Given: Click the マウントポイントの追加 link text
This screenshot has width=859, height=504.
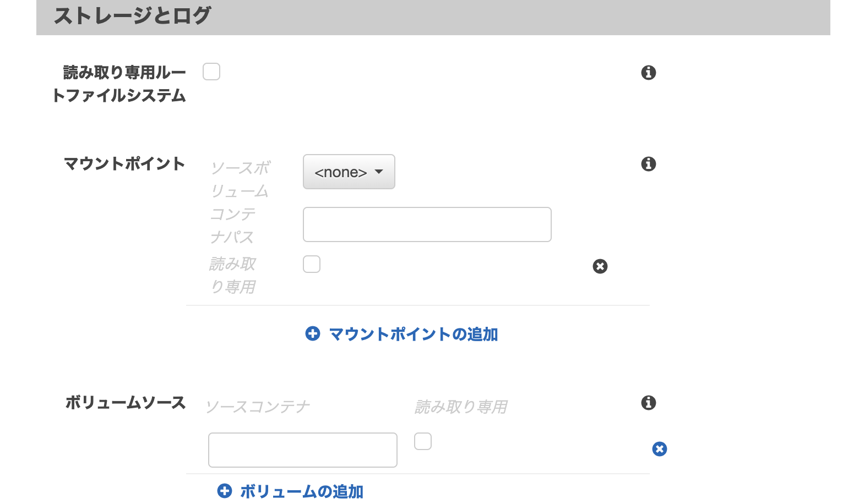Looking at the screenshot, I should coord(413,334).
